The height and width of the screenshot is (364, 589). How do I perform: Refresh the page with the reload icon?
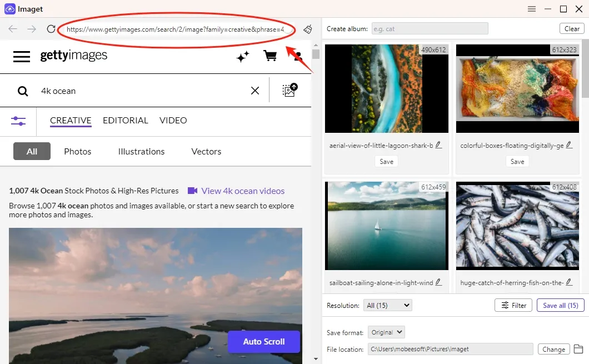(51, 29)
